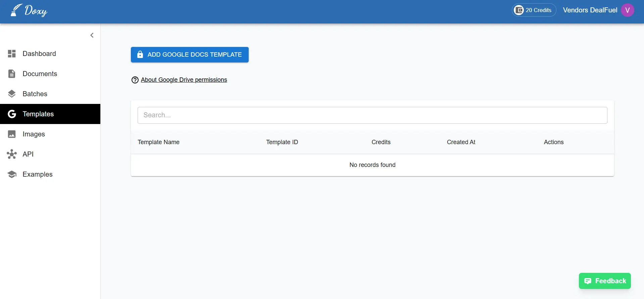Click the Templates Google G icon
Viewport: 644px width, 299px height.
(12, 114)
